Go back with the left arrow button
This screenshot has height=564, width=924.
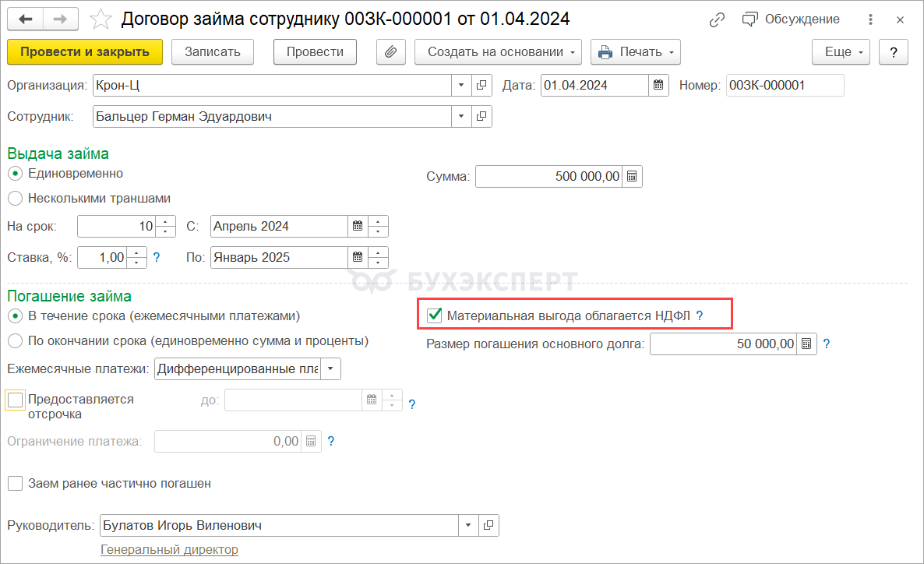coord(26,19)
